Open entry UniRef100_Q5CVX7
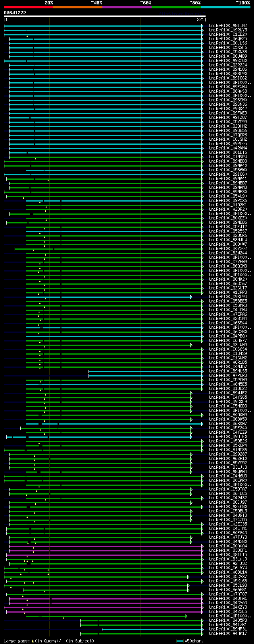The width and height of the screenshot is (254, 644). coord(228,576)
